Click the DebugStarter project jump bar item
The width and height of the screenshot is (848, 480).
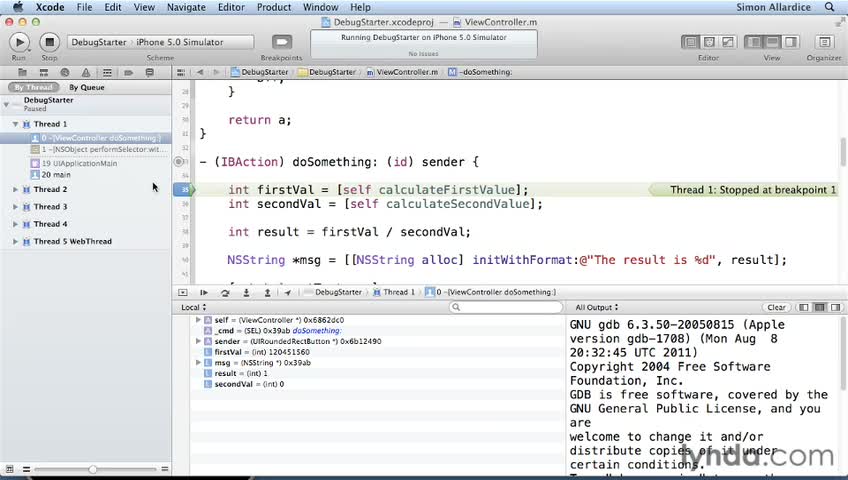coord(260,72)
